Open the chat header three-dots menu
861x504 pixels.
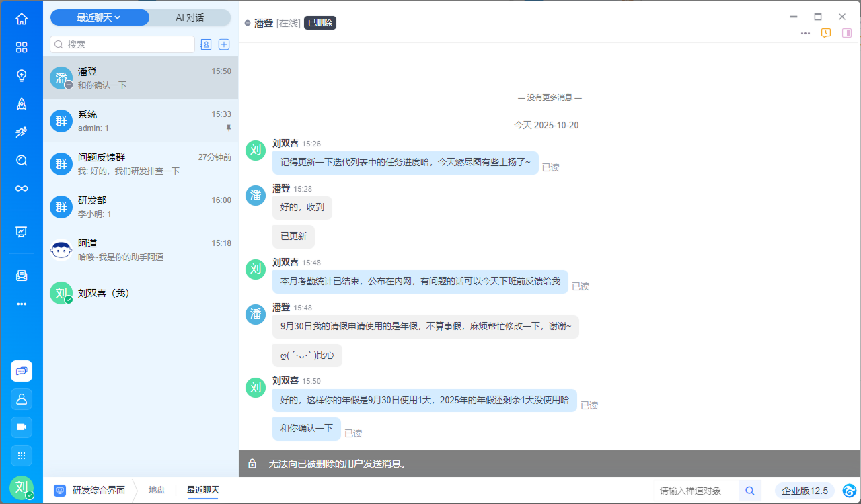[805, 33]
